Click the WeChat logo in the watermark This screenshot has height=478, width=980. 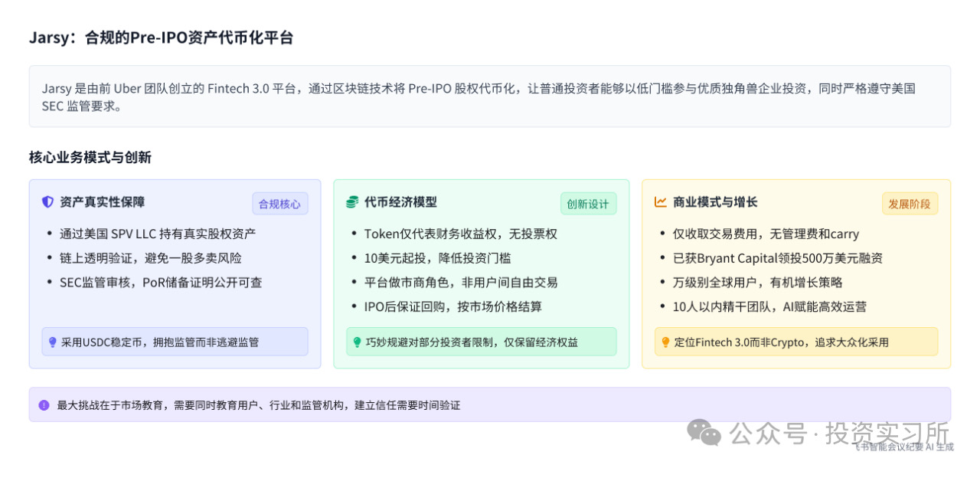(704, 433)
